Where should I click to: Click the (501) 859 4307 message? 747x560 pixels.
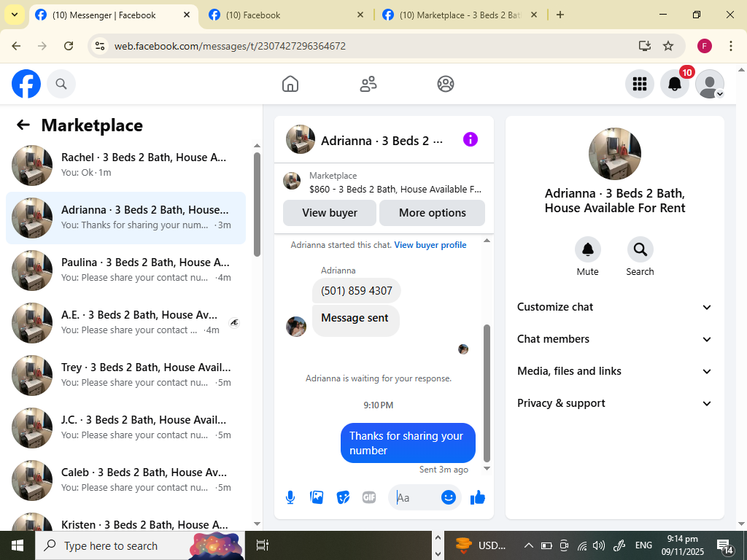click(x=356, y=290)
